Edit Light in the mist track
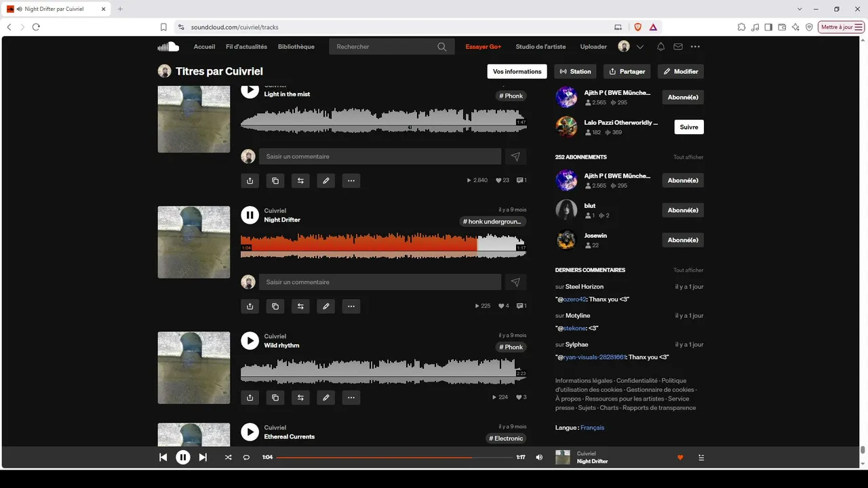The width and height of the screenshot is (868, 488). point(326,180)
